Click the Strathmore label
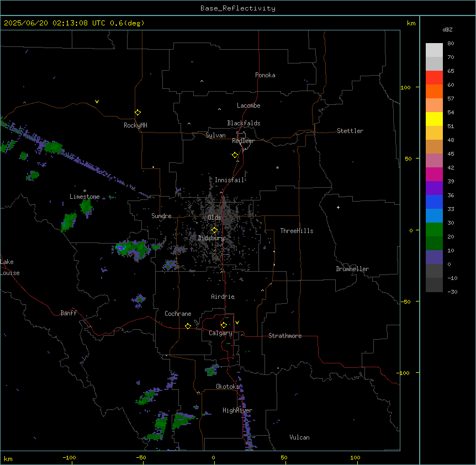 pyautogui.click(x=285, y=336)
